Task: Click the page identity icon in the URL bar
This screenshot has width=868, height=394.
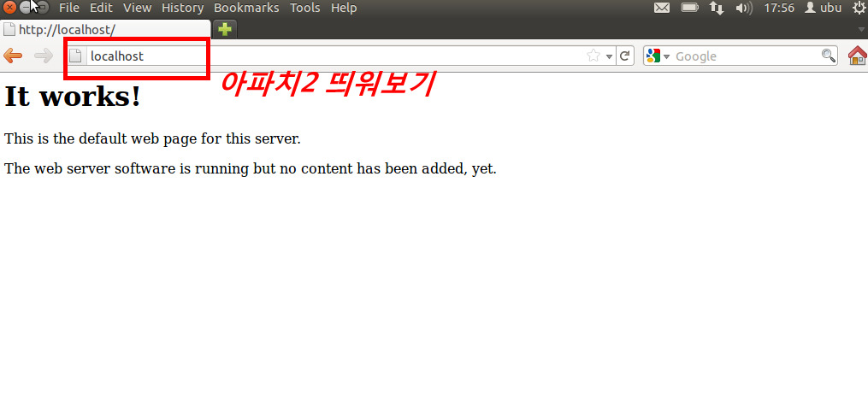Action: click(76, 56)
